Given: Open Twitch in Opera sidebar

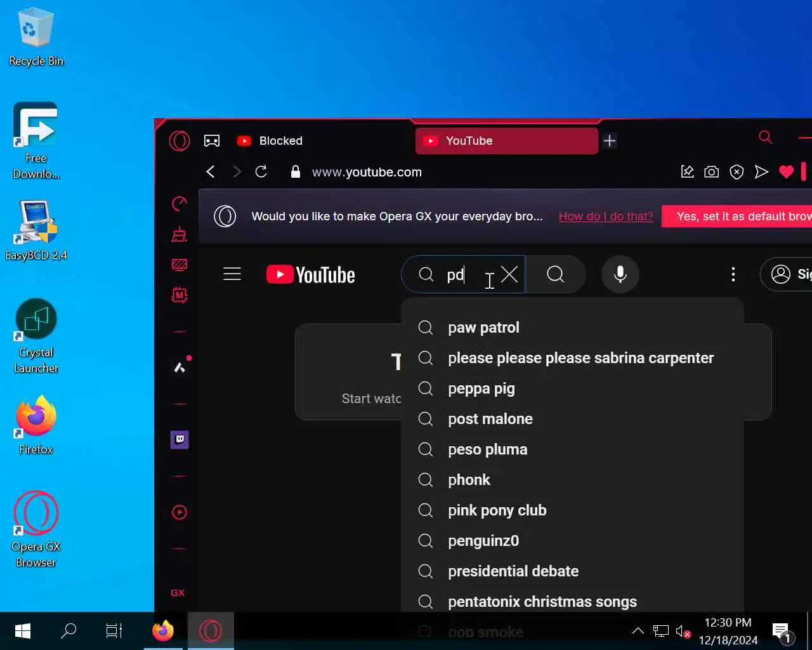Looking at the screenshot, I should tap(180, 440).
